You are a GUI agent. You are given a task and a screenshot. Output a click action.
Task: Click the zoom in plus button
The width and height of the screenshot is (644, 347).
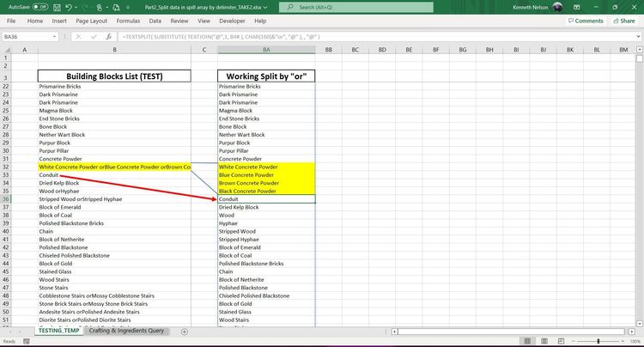(623, 341)
